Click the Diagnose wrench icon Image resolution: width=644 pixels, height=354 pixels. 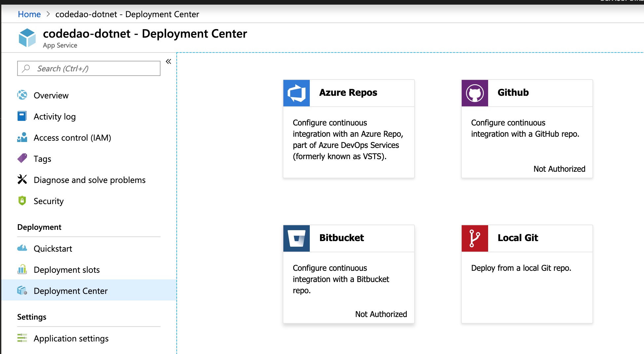click(22, 180)
